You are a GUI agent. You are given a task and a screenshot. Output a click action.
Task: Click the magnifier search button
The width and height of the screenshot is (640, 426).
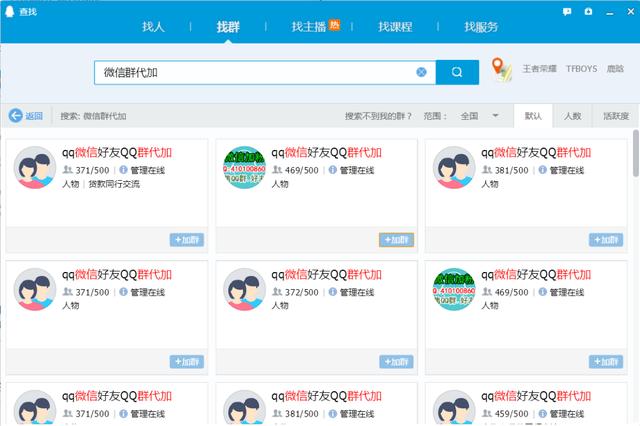coord(457,72)
